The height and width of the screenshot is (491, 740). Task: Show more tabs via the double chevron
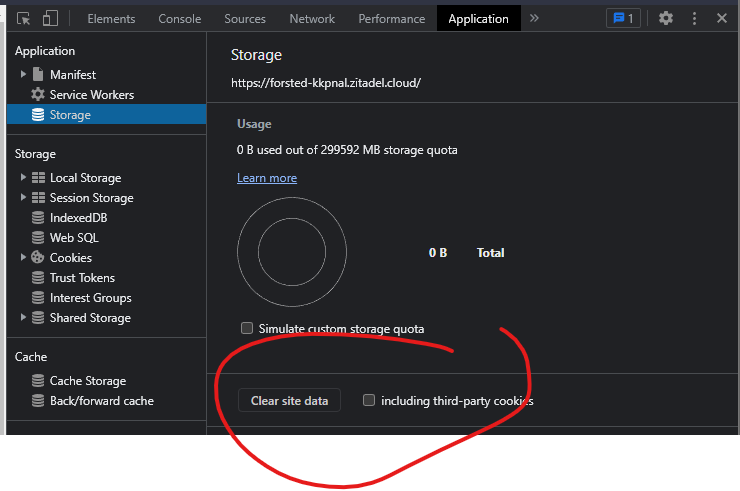click(534, 18)
